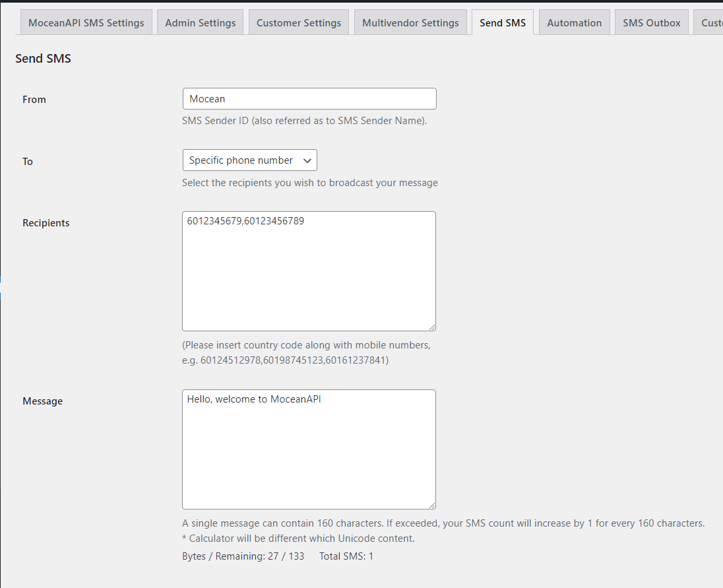Click the chevron beside Specific phone number
Viewport: 723px width, 588px height.
[307, 160]
